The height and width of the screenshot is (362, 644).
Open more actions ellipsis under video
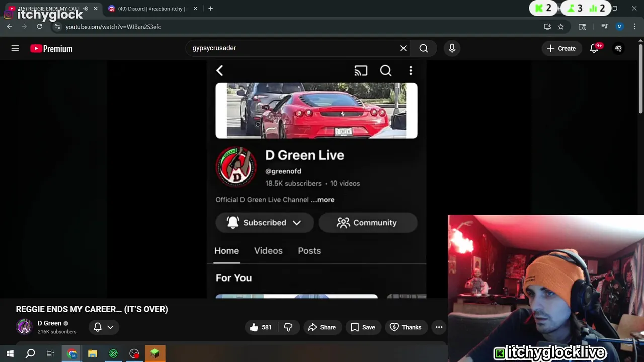(439, 327)
